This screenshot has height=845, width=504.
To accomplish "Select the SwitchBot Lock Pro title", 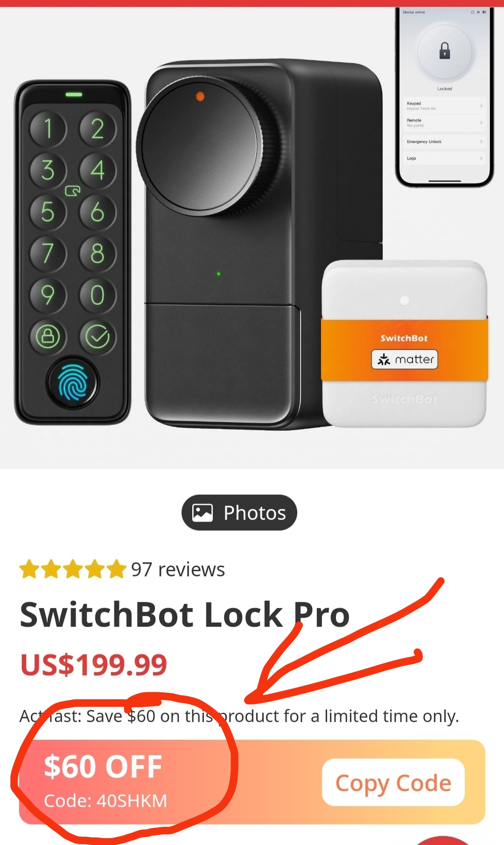I will (185, 614).
